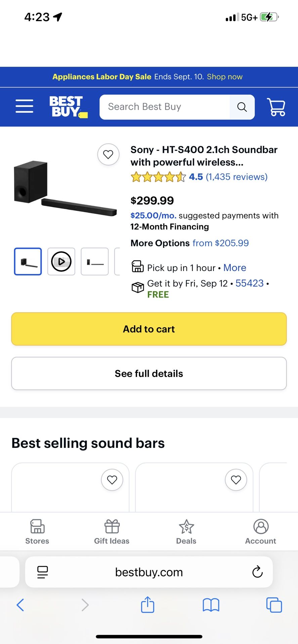Image resolution: width=298 pixels, height=644 pixels.
Task: Reload the page in Safari
Action: coord(257,572)
